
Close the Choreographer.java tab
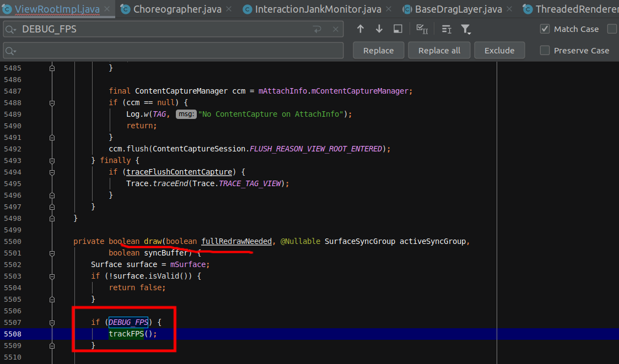click(x=229, y=9)
